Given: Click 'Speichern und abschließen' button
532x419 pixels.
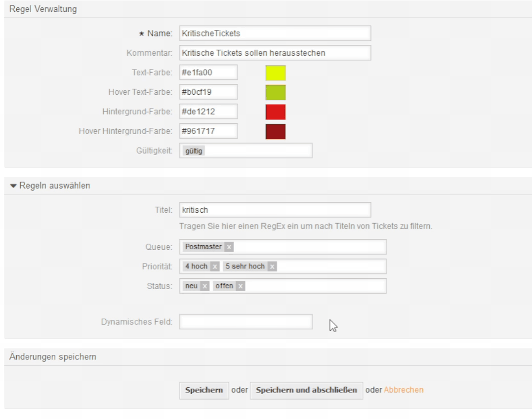Looking at the screenshot, I should point(306,390).
